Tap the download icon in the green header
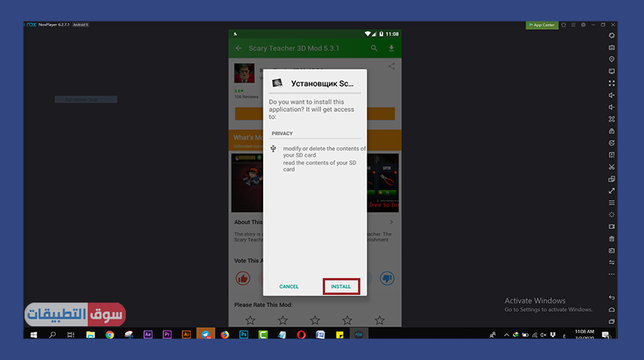Viewport: 644px width, 360px height. point(392,48)
